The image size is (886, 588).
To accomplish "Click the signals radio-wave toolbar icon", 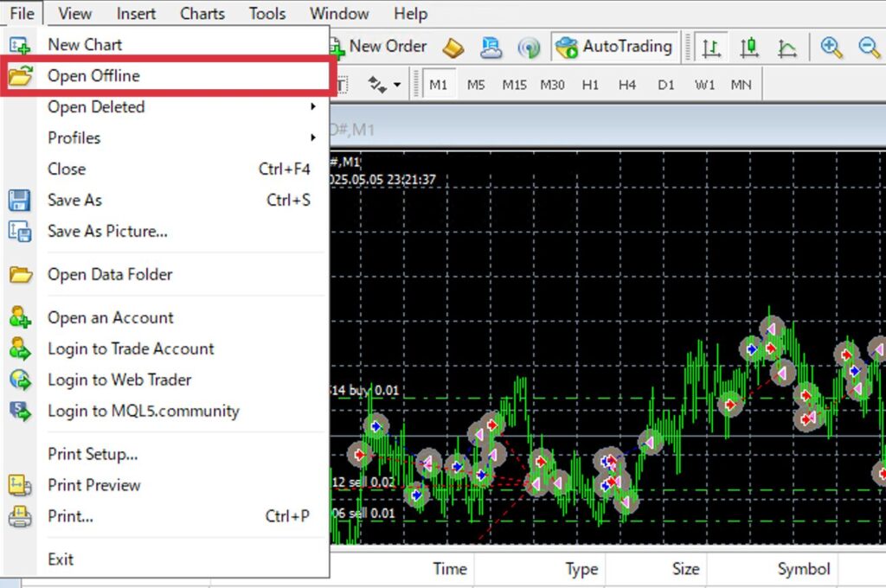I will click(x=529, y=48).
